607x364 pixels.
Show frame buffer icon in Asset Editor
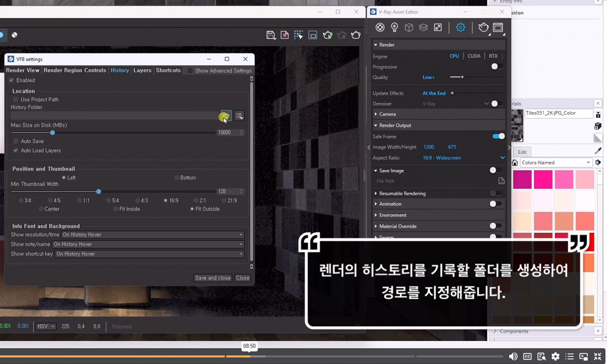[x=498, y=27]
